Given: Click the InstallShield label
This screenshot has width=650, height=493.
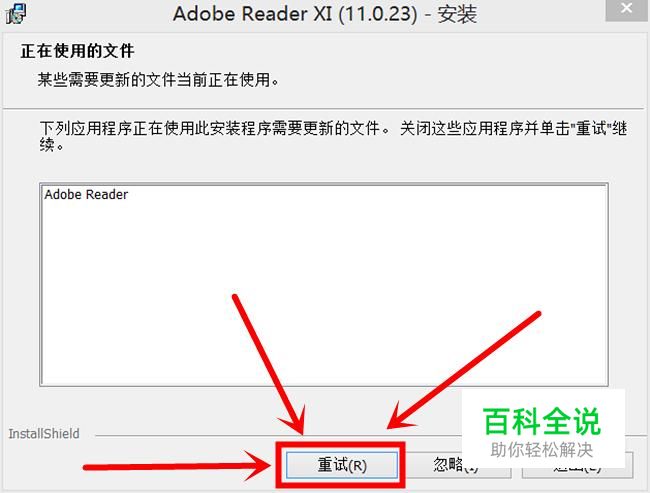Looking at the screenshot, I should click(x=44, y=434).
